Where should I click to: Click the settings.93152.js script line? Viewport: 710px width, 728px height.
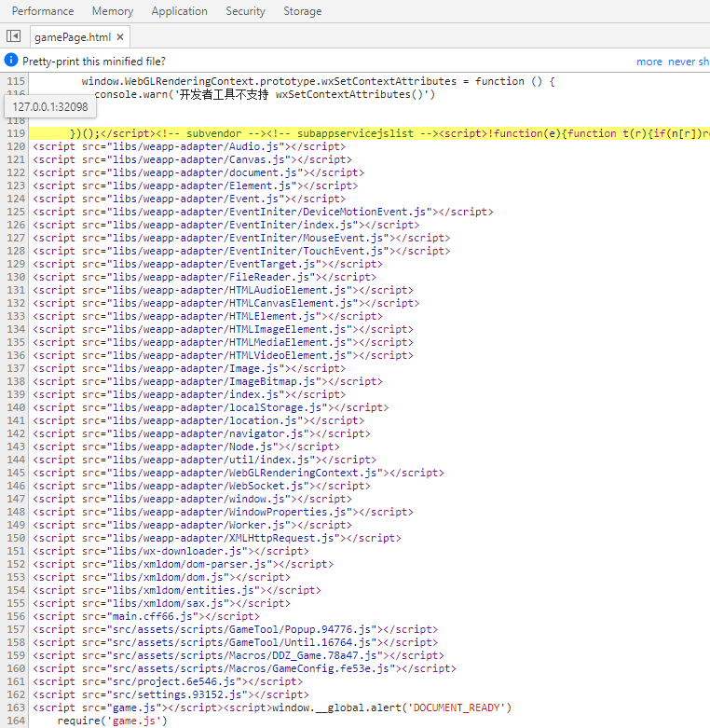[x=171, y=694]
